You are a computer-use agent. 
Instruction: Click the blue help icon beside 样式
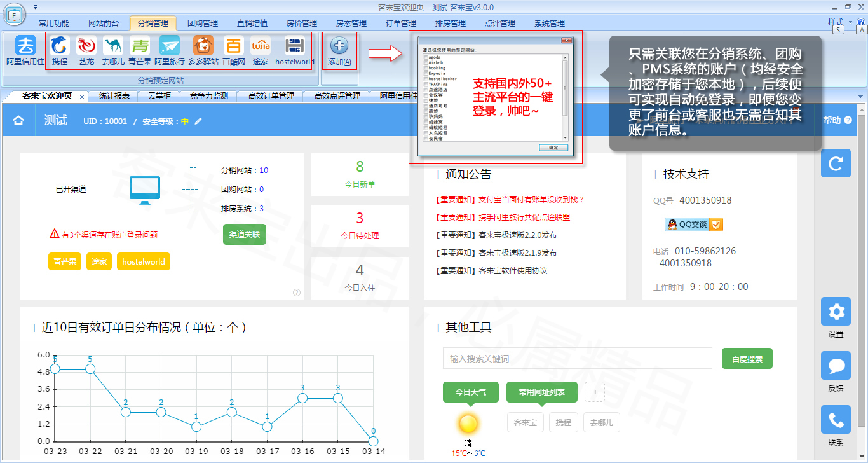pos(862,22)
